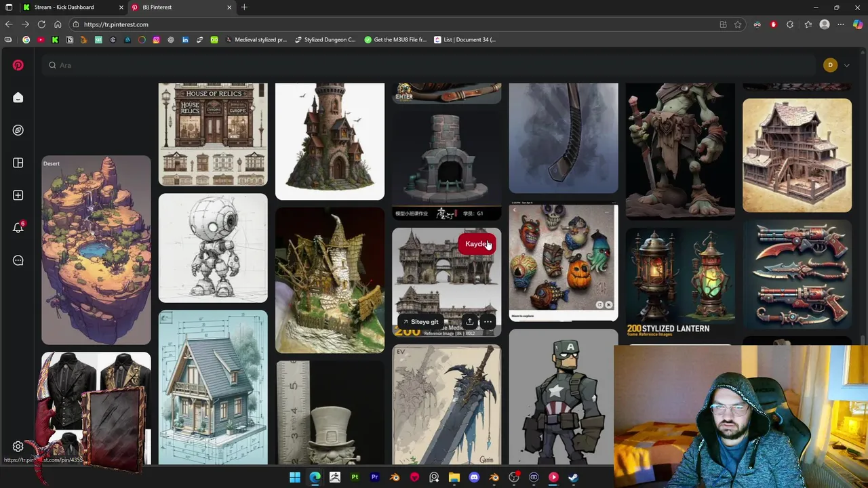868x488 pixels.
Task: Open the messages chat icon in sidebar
Action: [18, 260]
